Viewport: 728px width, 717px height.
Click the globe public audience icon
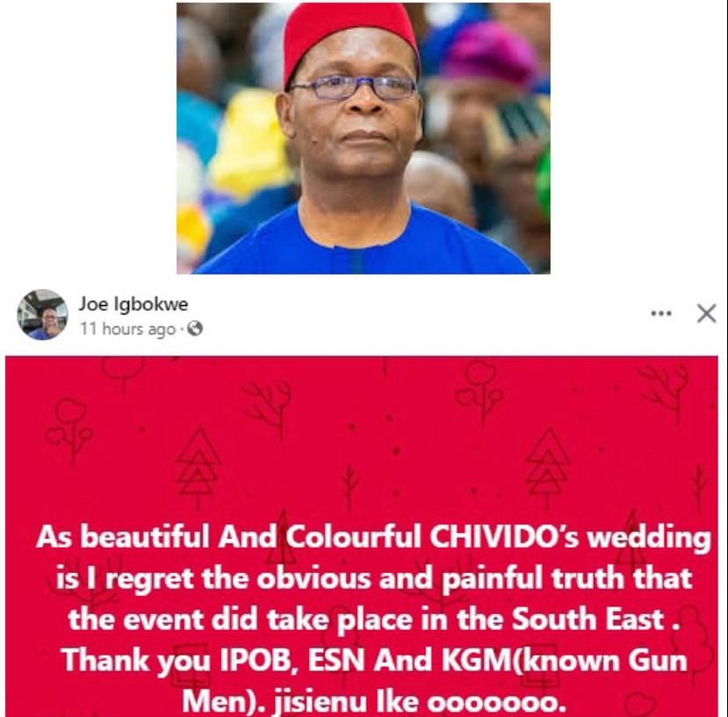(195, 328)
